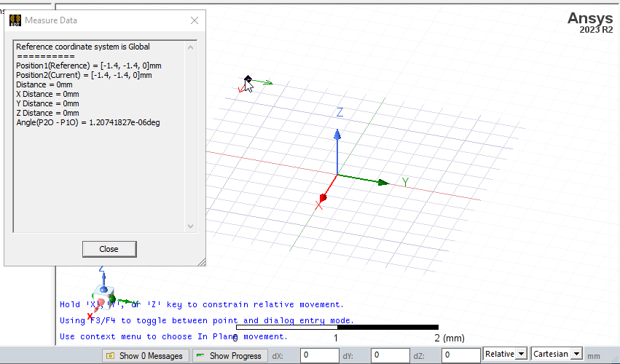This screenshot has height=364, width=620.
Task: Click the Show Progress button
Action: pos(228,355)
